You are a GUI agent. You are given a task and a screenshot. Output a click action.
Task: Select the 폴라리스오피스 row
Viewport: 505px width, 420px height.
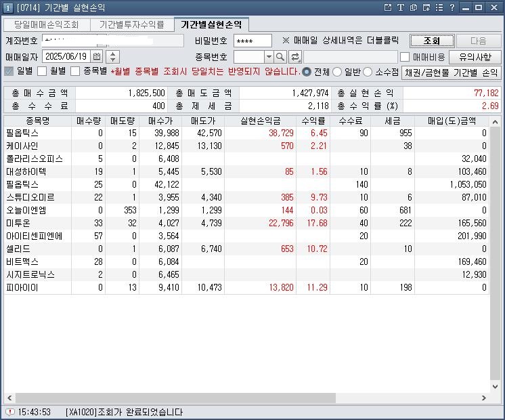[246, 159]
